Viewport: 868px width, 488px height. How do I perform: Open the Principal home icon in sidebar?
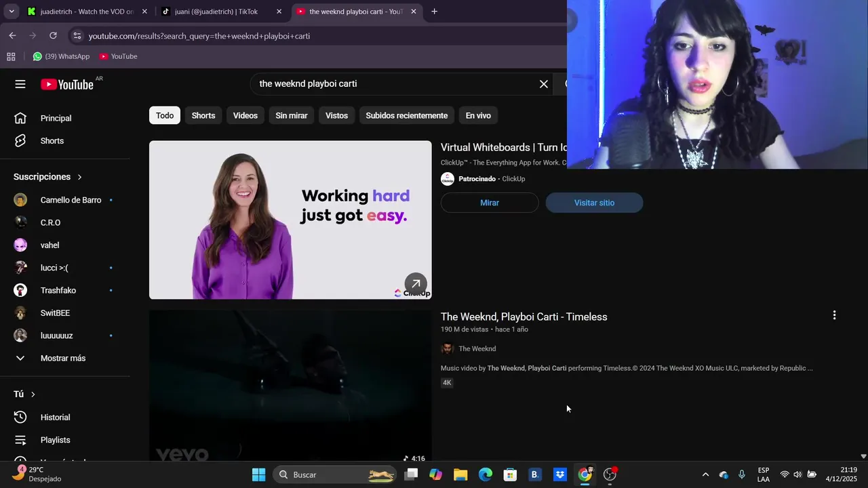point(20,118)
